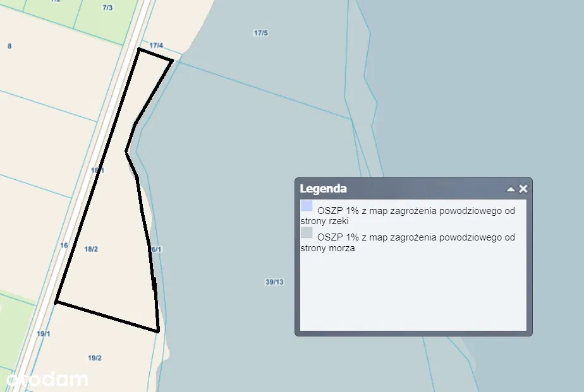Collapse the Legenda panel with the arrow

click(x=511, y=189)
